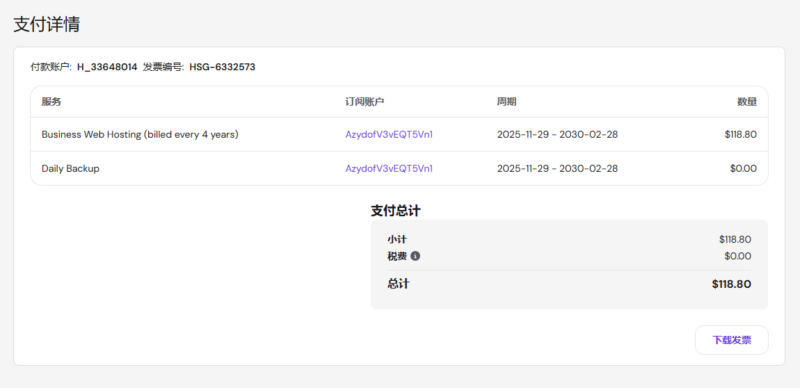Image resolution: width=800 pixels, height=388 pixels.
Task: Click the tax info icon next to 税费
Action: pos(415,256)
